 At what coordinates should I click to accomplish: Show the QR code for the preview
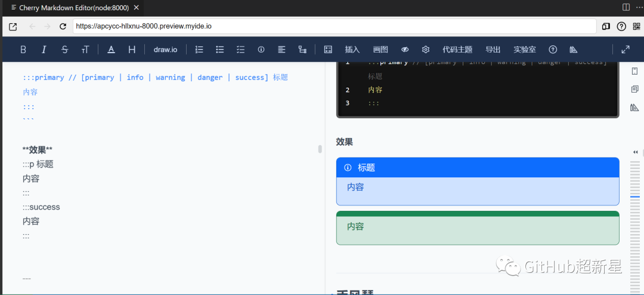point(637,27)
